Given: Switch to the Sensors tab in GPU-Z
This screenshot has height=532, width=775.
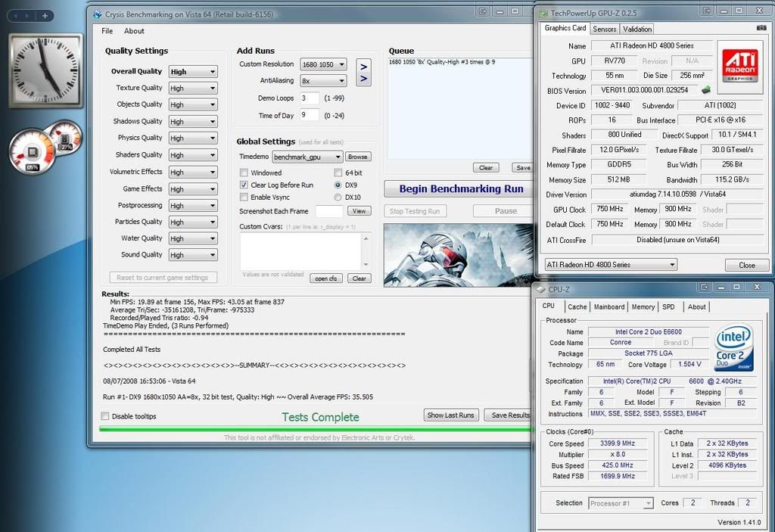Looking at the screenshot, I should click(604, 27).
